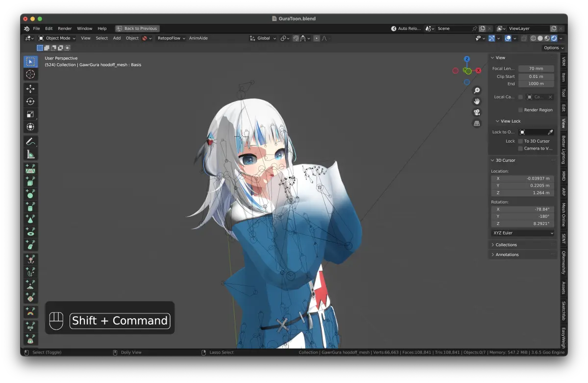Image resolution: width=588 pixels, height=383 pixels.
Task: Select the Transform tool
Action: (30, 127)
